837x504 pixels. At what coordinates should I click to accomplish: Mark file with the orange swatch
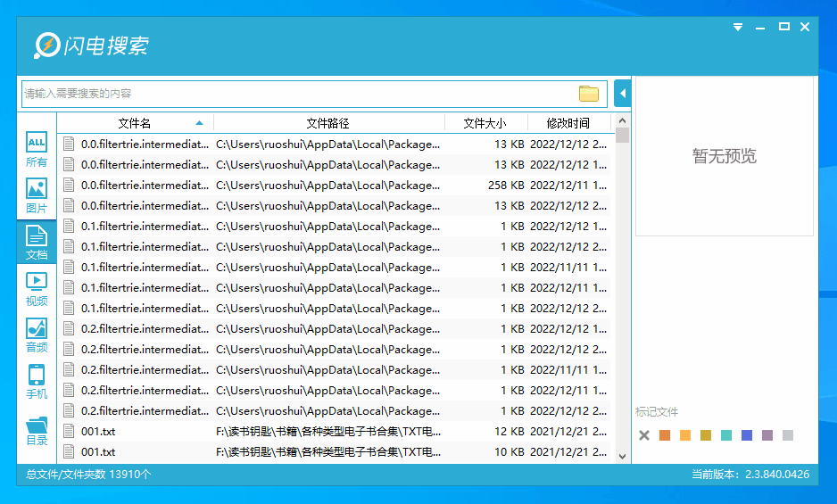point(665,435)
